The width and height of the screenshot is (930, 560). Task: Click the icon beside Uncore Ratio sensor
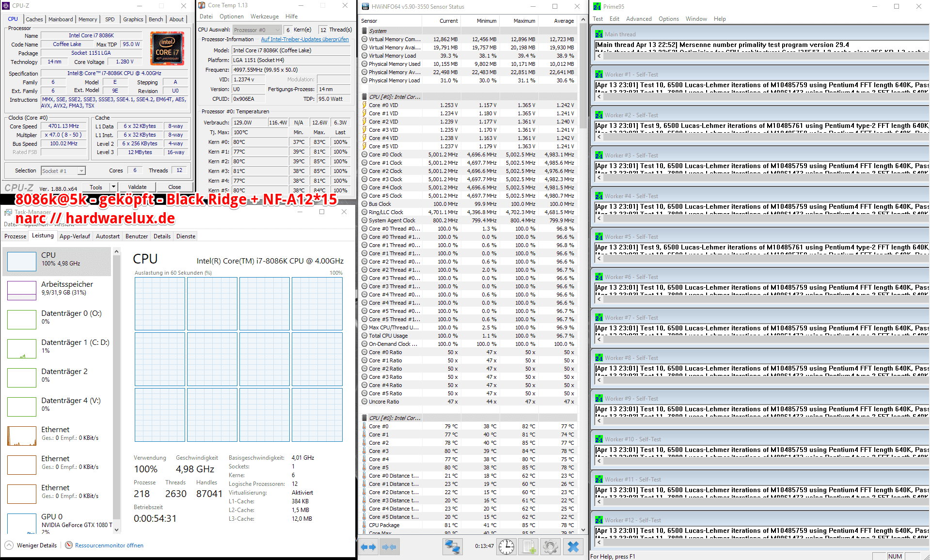pyautogui.click(x=364, y=402)
